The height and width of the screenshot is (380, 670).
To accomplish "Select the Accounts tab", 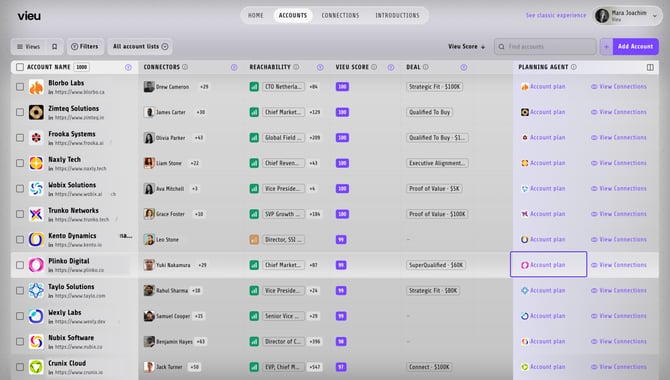I will coord(293,15).
